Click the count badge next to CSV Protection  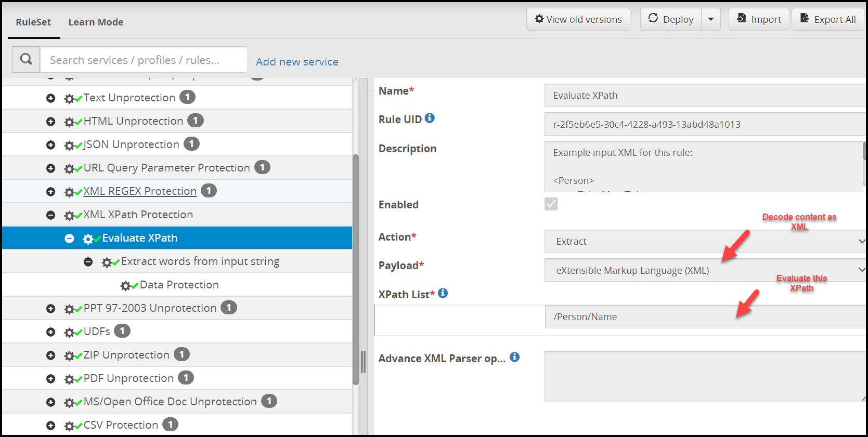point(170,425)
